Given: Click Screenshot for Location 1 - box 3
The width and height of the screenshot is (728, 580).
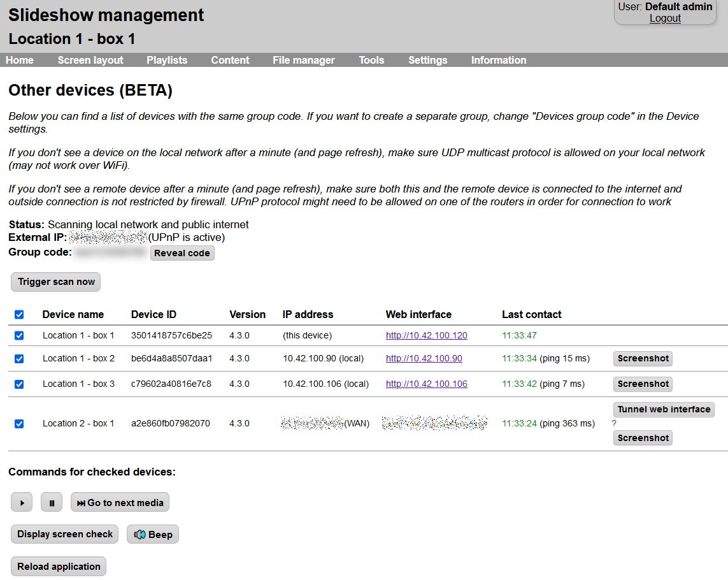Looking at the screenshot, I should [x=642, y=384].
